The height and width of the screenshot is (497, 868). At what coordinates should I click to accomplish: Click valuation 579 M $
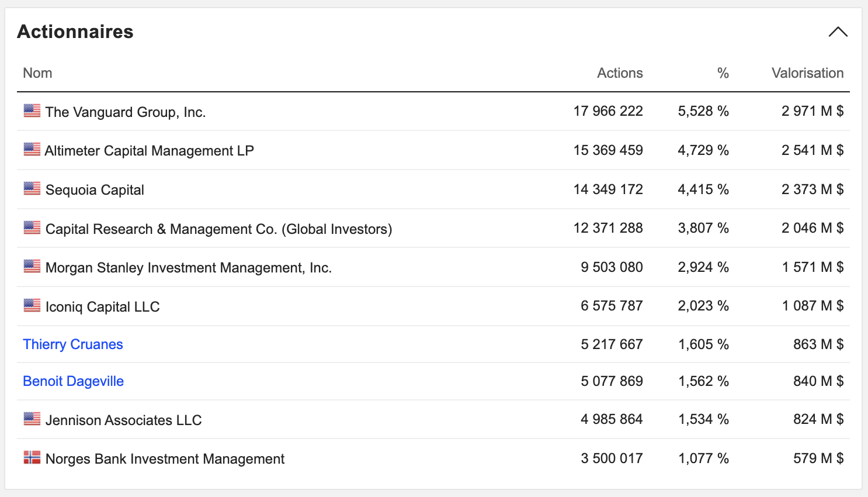pos(818,458)
